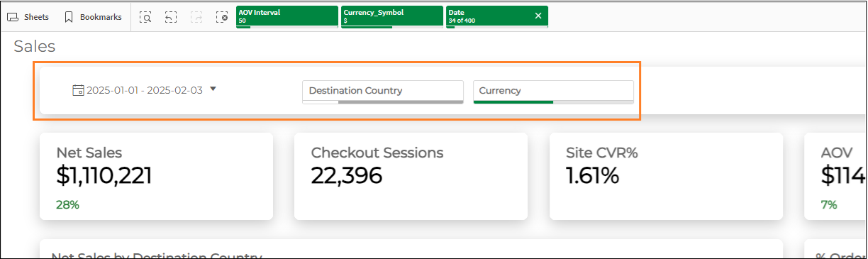The width and height of the screenshot is (868, 259).
Task: Open the Bookmarks menu
Action: point(92,16)
